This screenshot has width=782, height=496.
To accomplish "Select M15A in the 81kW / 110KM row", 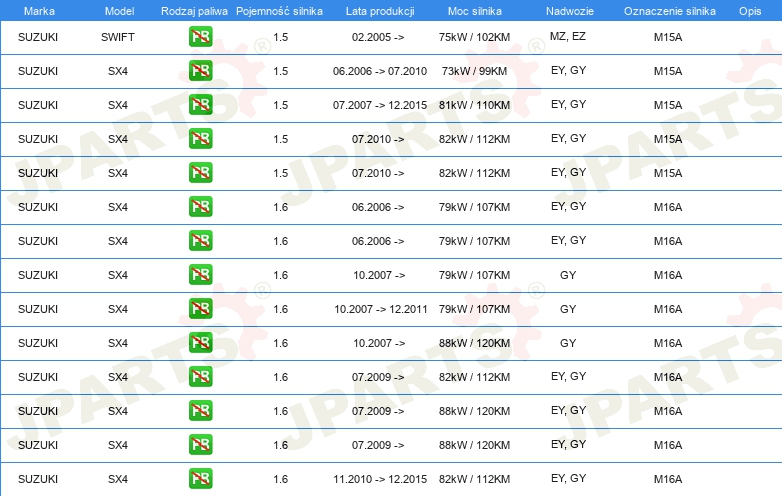I will tap(668, 105).
